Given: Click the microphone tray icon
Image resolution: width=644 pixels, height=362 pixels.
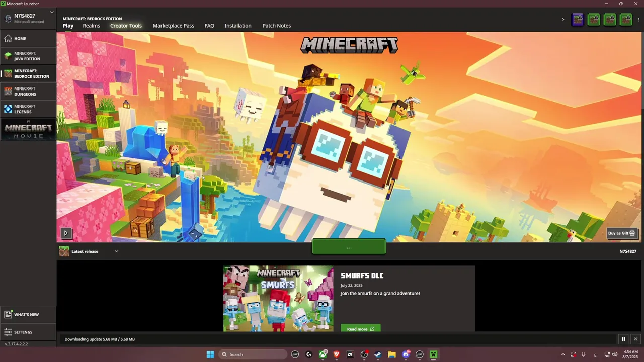Looking at the screenshot, I should pos(583,354).
